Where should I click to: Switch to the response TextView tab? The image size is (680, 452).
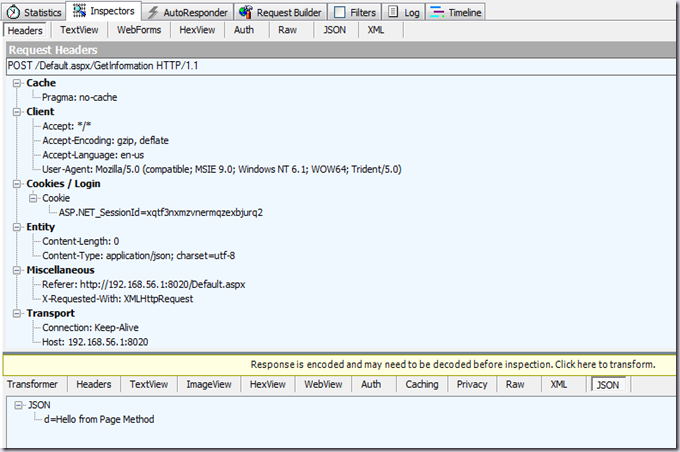pos(149,384)
